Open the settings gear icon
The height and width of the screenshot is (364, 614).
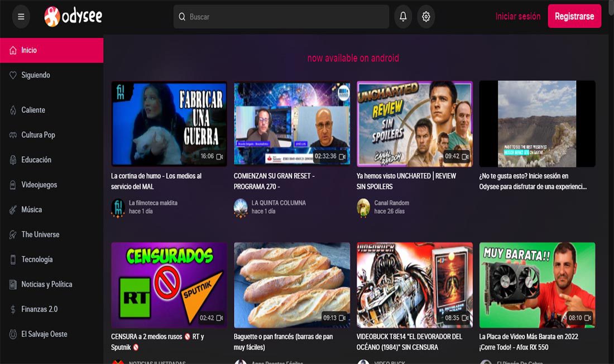[x=426, y=16]
